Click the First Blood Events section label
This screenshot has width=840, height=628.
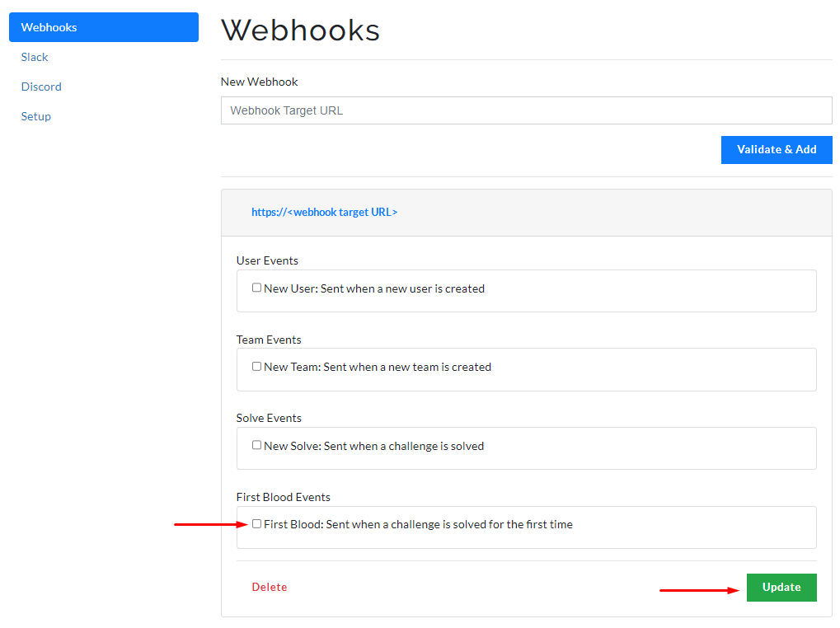(283, 497)
